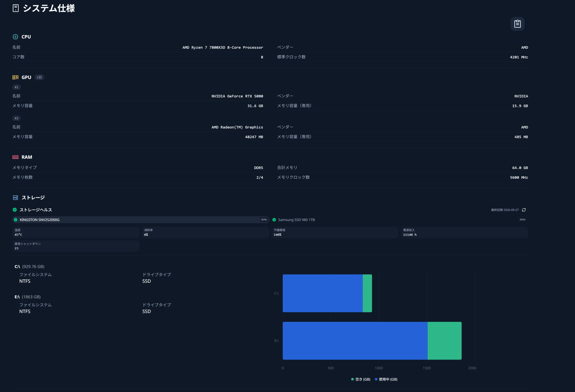Click the system specs page title icon
The width and height of the screenshot is (575, 392).
[16, 8]
